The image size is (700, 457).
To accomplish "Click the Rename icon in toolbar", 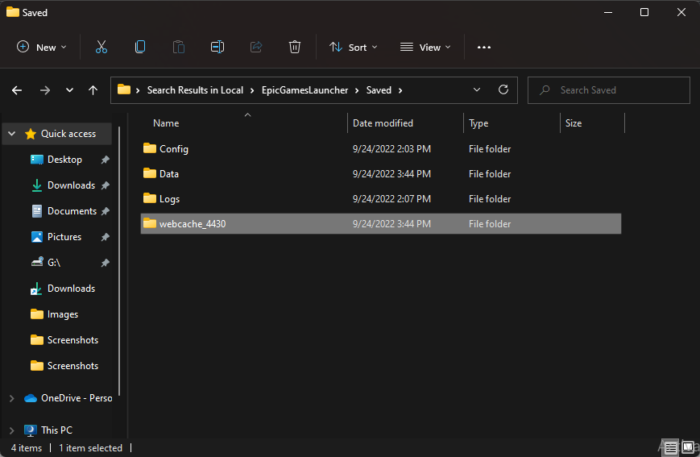I will 217,47.
